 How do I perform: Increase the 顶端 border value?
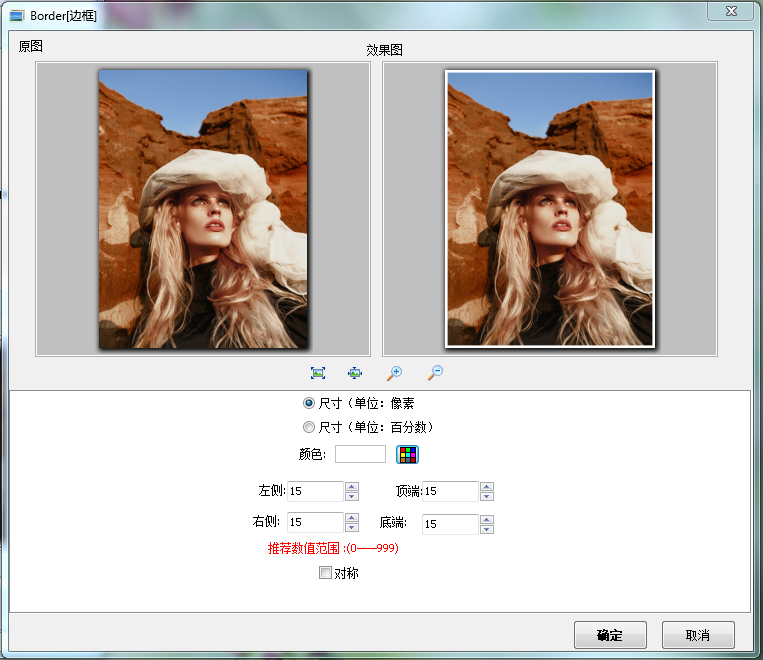[486, 487]
